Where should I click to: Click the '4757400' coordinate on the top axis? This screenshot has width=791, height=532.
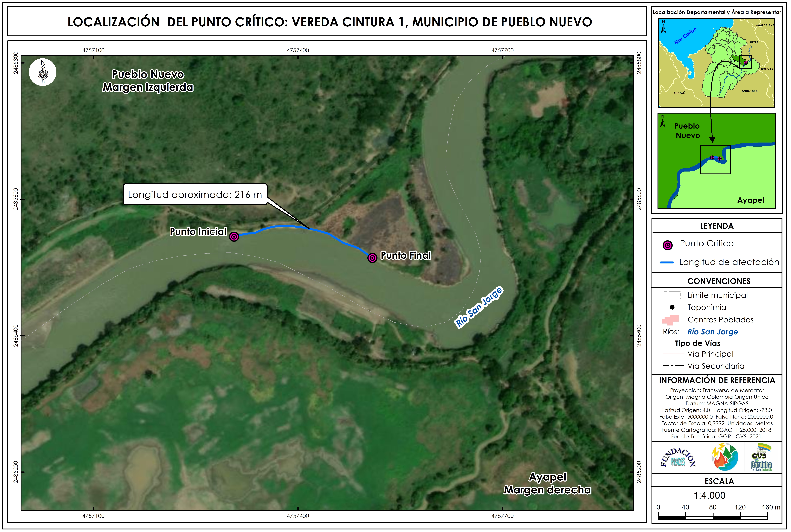coord(298,50)
